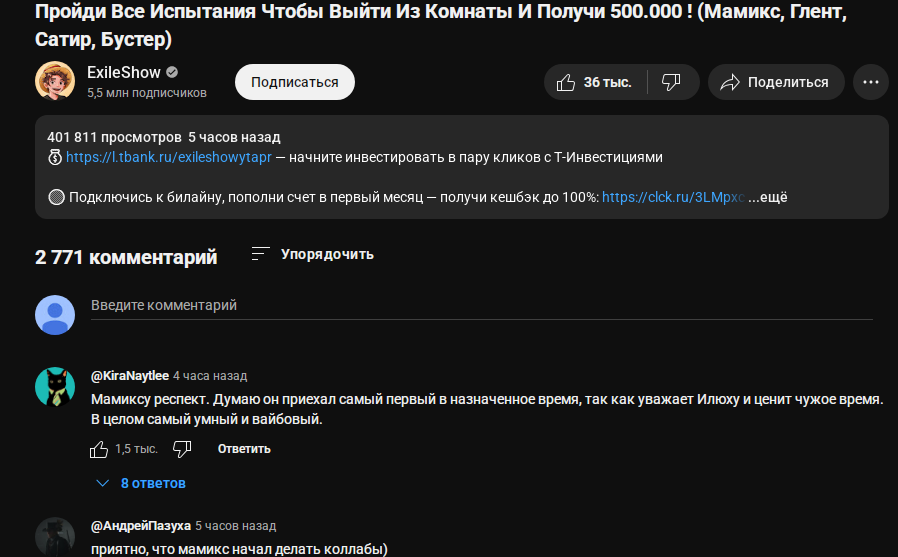Open the @АндрейПазуха commenter profile name

tap(141, 526)
